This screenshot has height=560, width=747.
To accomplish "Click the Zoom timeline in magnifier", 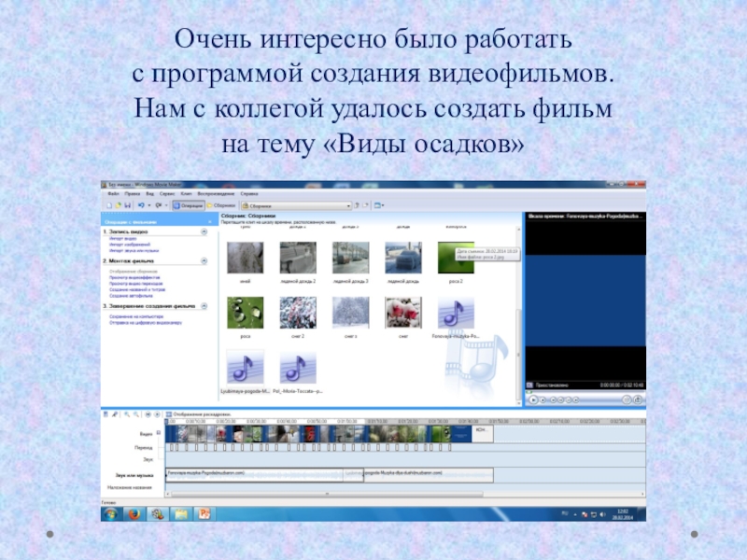I will pyautogui.click(x=127, y=414).
